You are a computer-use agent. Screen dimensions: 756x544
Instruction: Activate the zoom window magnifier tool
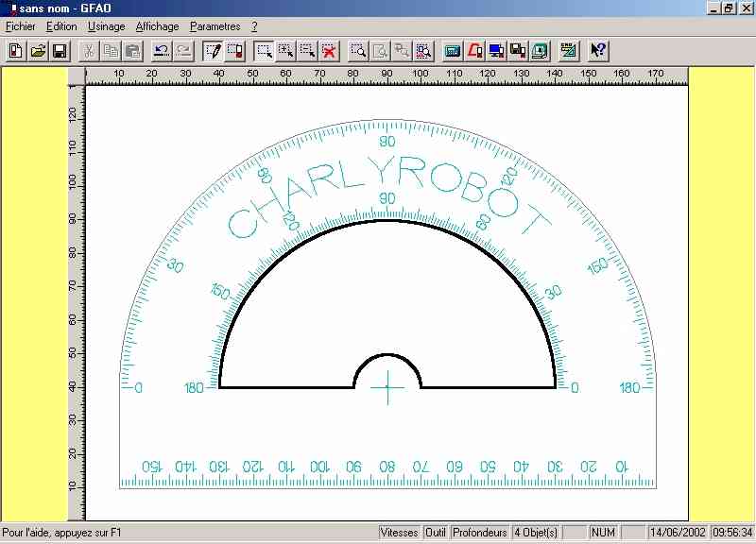click(x=358, y=51)
